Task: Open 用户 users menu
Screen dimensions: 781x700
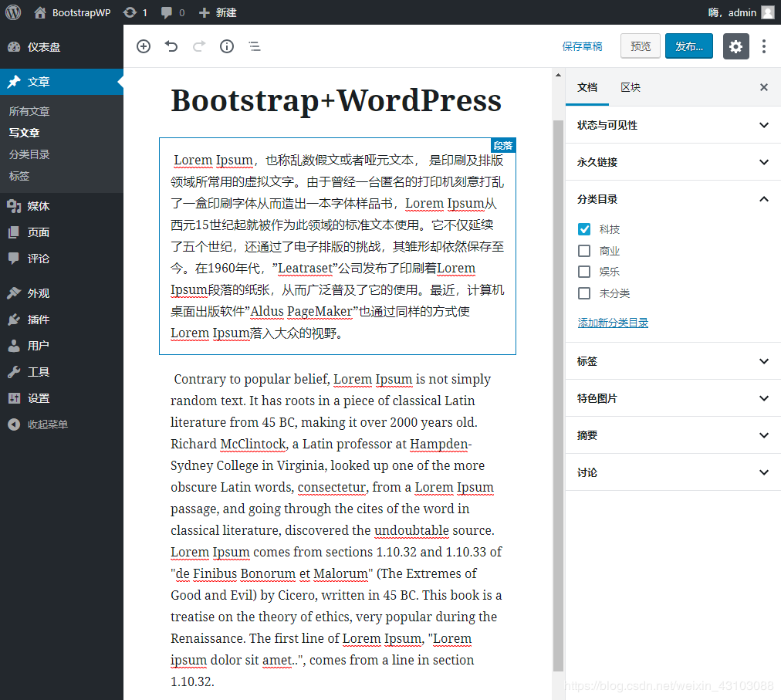Action: [62, 346]
